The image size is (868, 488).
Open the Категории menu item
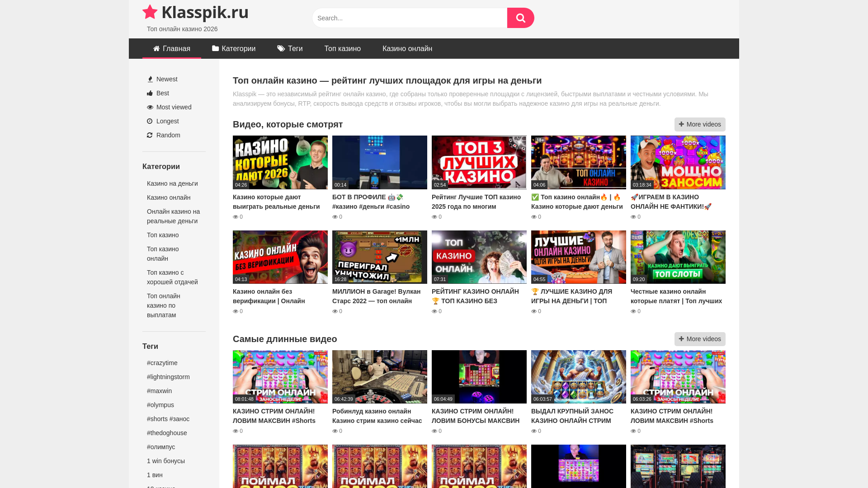click(x=234, y=49)
